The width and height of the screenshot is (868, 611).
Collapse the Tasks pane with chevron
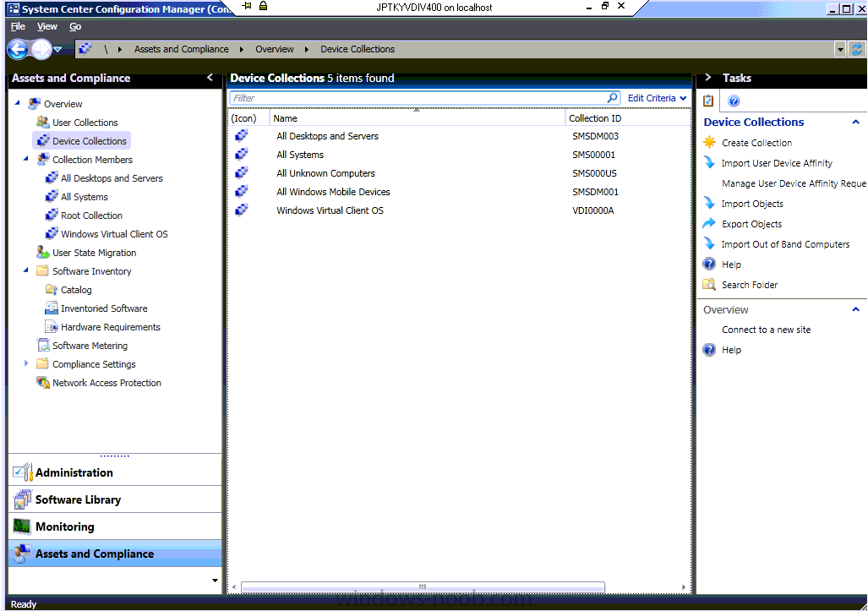click(707, 78)
